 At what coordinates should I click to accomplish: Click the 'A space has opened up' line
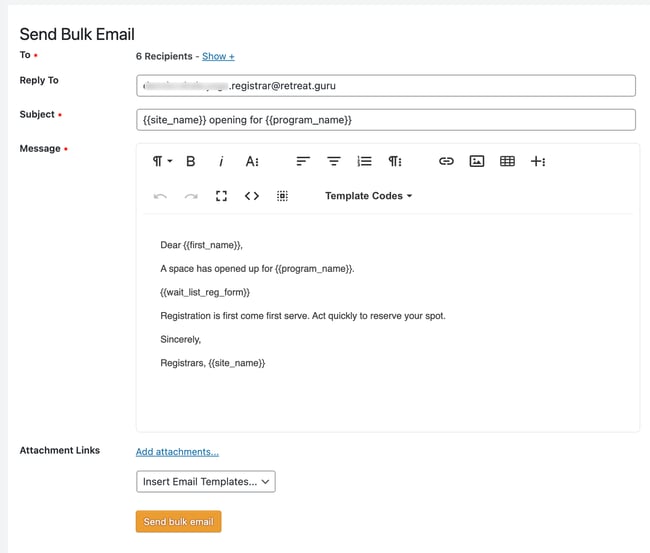[257, 269]
